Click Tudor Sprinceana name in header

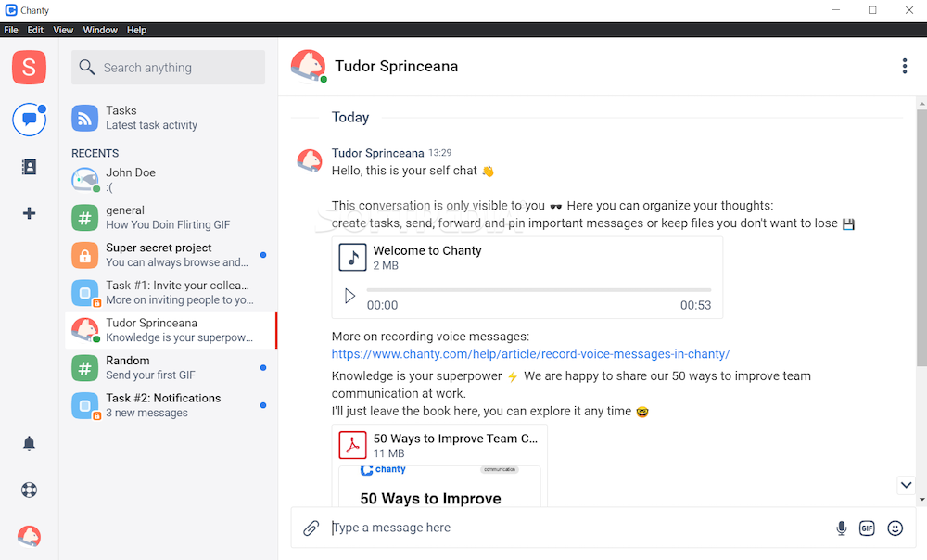pos(396,66)
